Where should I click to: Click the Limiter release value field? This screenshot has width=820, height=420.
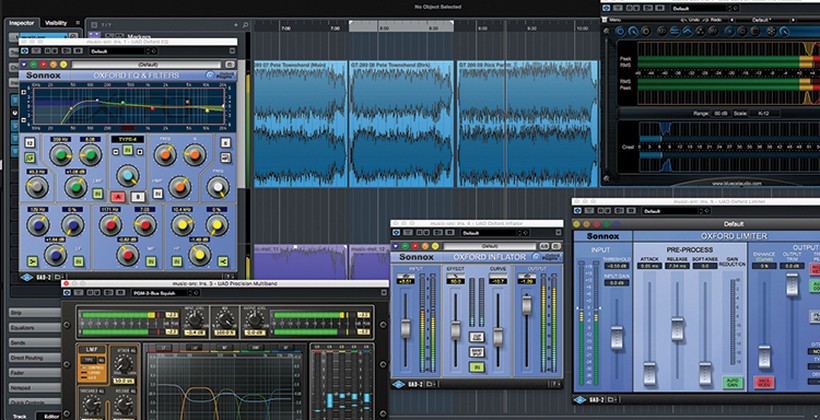pyautogui.click(x=678, y=266)
